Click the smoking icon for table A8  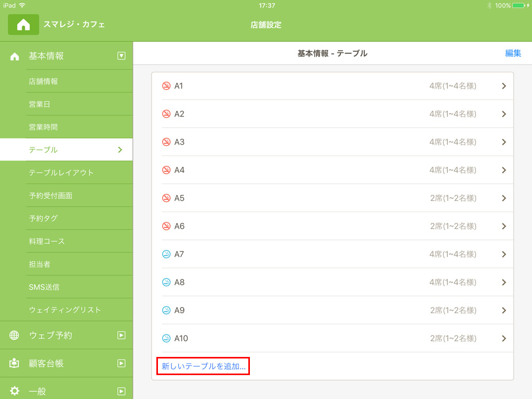click(166, 282)
